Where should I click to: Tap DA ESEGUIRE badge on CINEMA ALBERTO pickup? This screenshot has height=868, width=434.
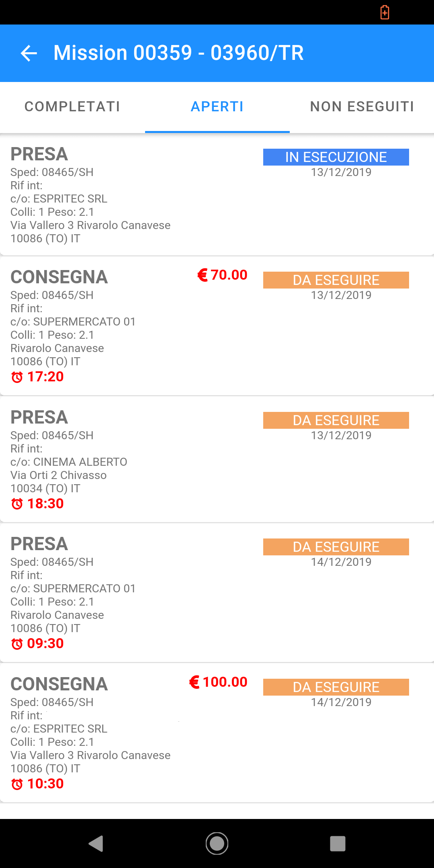pos(336,420)
